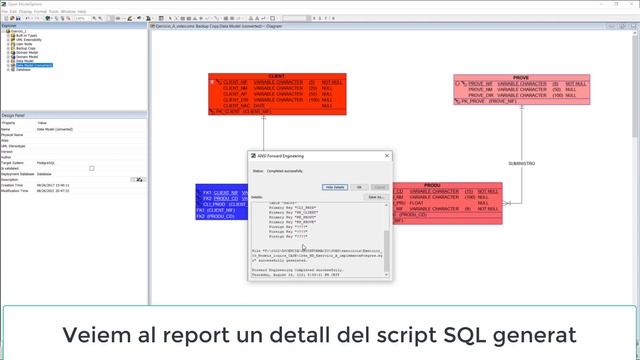Click the Zoom Out magnifier icon
This screenshot has width=640, height=360.
point(100,18)
